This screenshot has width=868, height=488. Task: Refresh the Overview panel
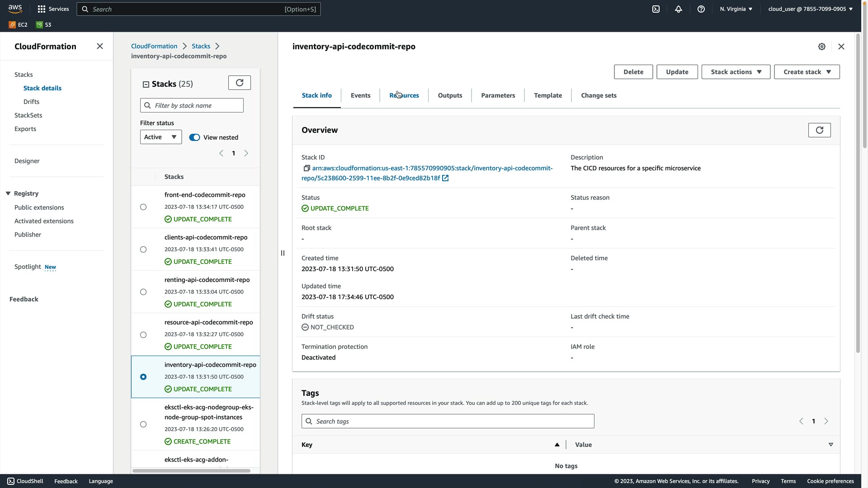tap(819, 130)
